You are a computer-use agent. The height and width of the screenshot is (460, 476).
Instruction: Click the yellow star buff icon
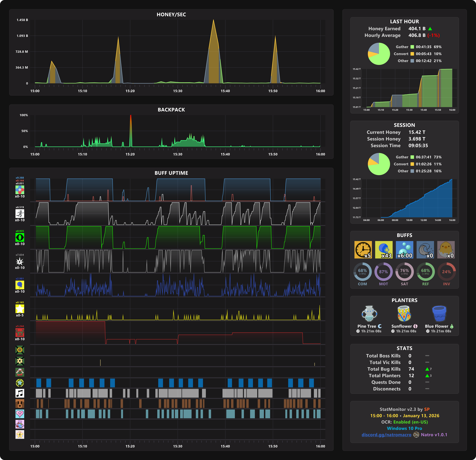[x=20, y=309]
